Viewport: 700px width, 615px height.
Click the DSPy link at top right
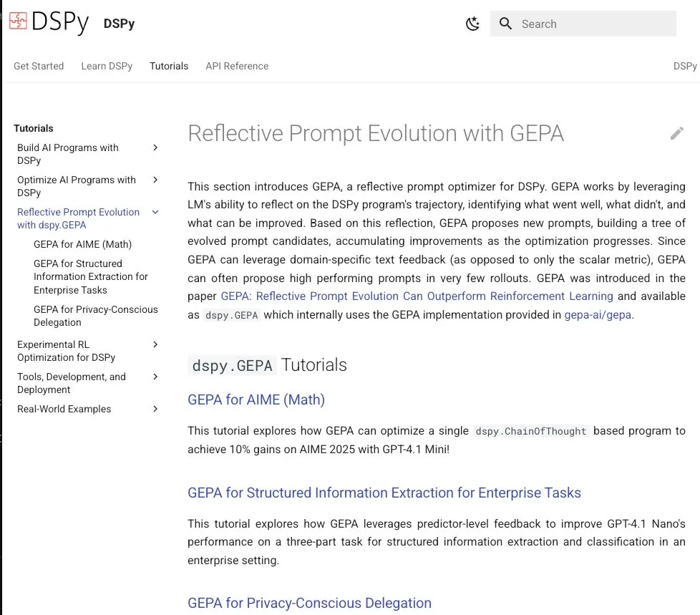click(685, 66)
